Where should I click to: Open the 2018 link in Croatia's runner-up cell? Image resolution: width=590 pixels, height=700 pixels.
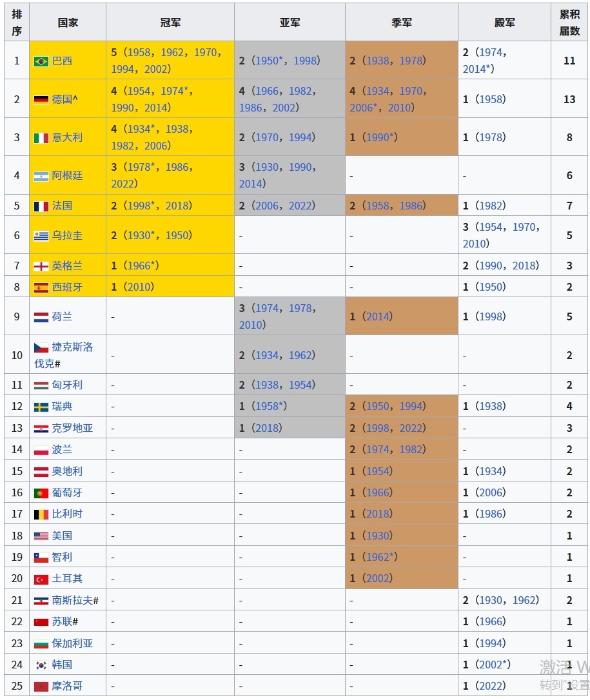(267, 428)
